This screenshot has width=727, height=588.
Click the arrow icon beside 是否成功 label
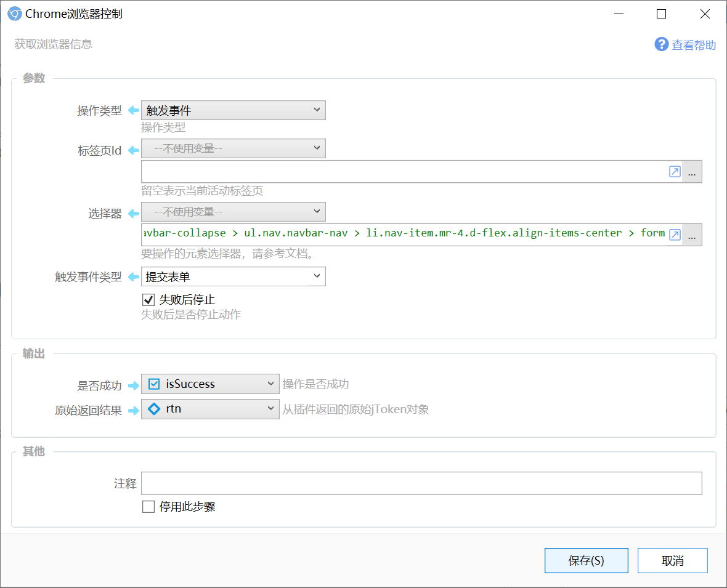133,385
